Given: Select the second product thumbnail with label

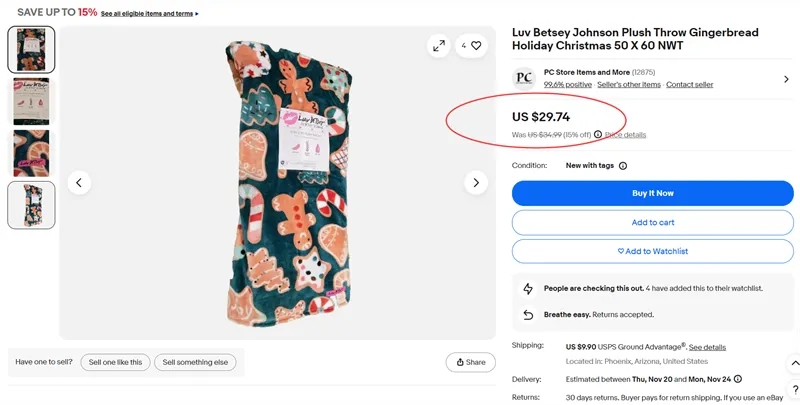Looking at the screenshot, I should (x=31, y=101).
